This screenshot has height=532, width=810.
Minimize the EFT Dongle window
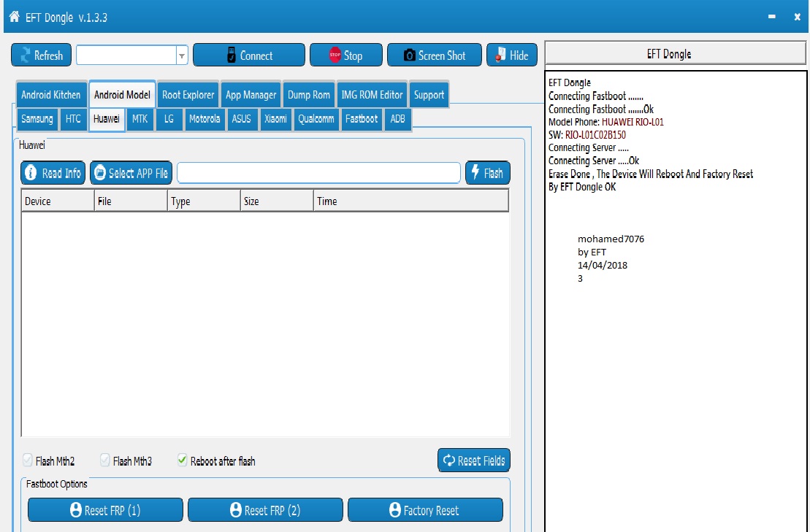tap(772, 17)
